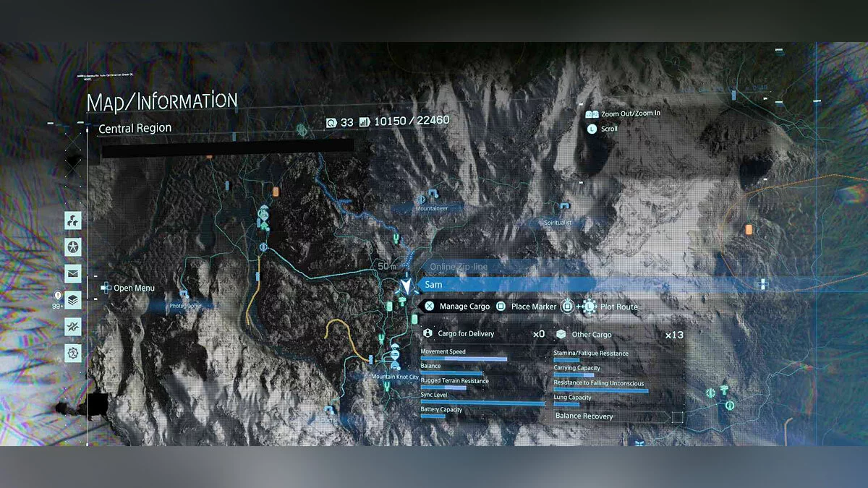868x488 pixels.
Task: Choose Plot Route
Action: [x=619, y=307]
